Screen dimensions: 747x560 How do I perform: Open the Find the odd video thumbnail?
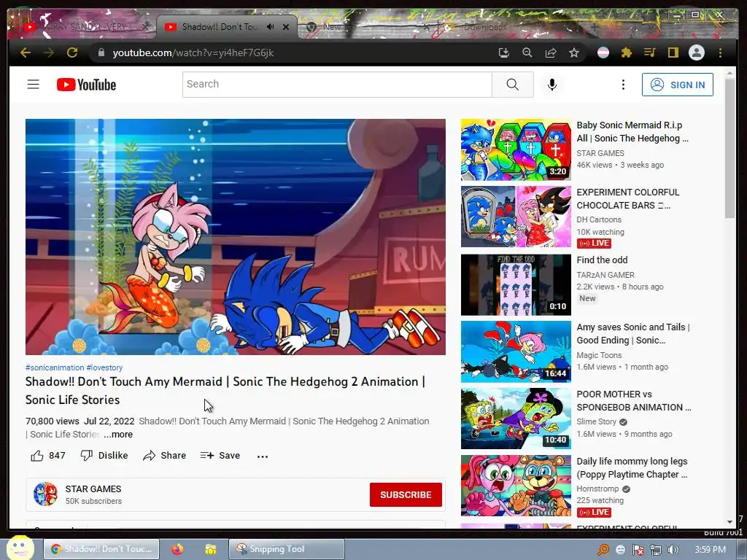(516, 285)
